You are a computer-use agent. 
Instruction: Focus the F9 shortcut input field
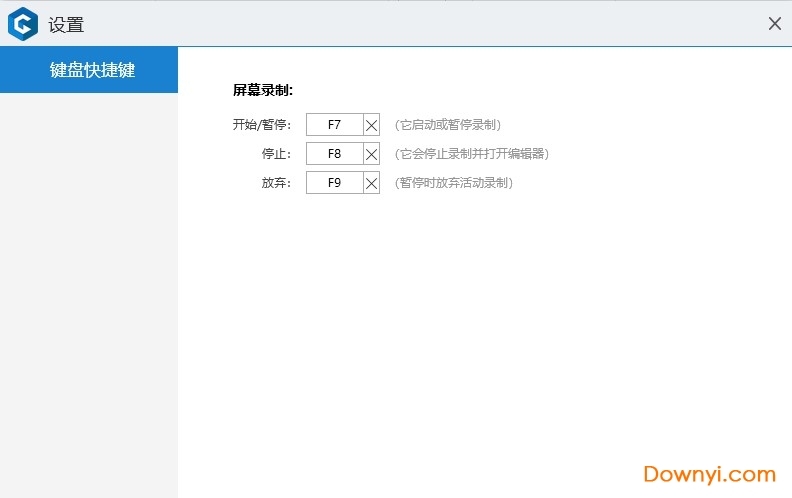click(334, 183)
